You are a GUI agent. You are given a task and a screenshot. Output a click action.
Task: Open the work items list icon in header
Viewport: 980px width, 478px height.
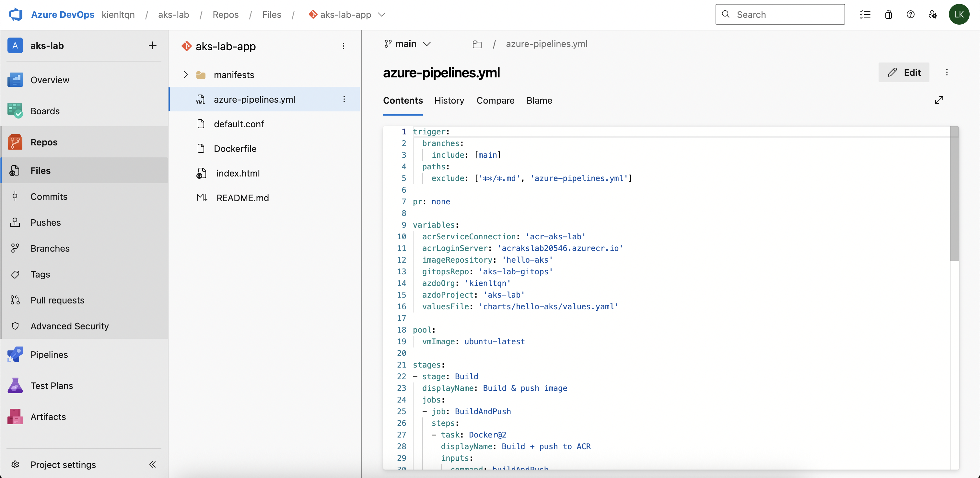865,15
